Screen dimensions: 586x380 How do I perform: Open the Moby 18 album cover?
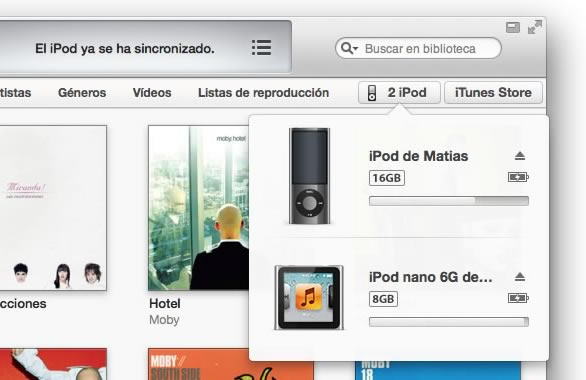(438, 370)
